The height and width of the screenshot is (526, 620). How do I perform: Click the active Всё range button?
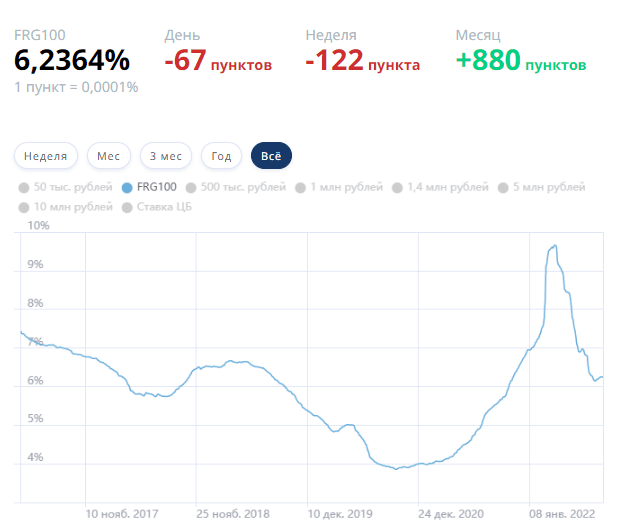coord(271,156)
